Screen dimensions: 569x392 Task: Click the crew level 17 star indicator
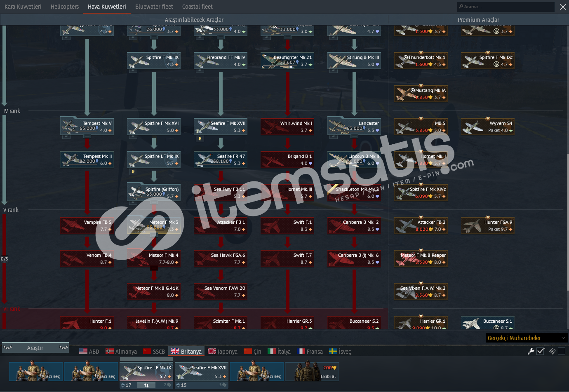(126, 385)
